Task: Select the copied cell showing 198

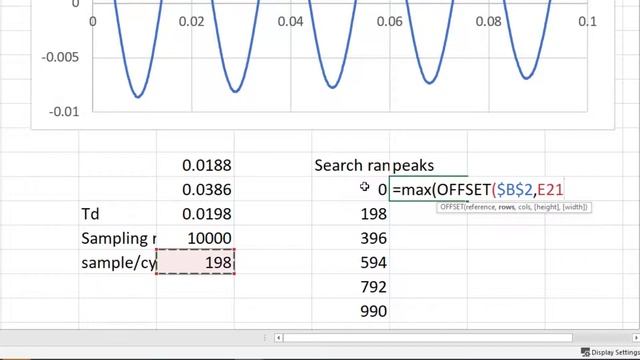Action: click(195, 262)
